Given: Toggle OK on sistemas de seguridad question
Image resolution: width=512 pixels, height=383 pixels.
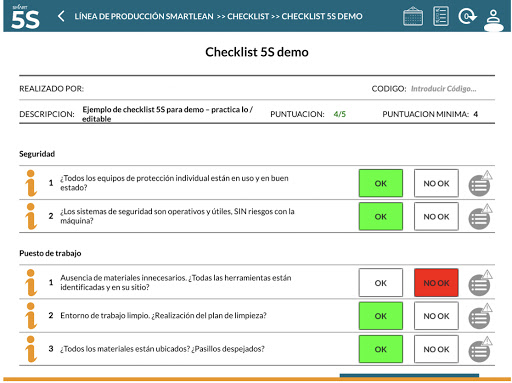Looking at the screenshot, I should point(381,216).
